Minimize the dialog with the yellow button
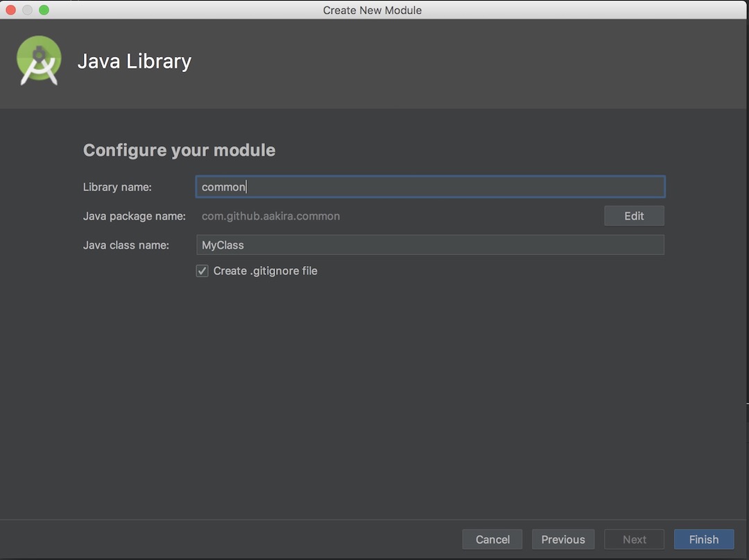Screen dimensions: 749x560 (27, 10)
